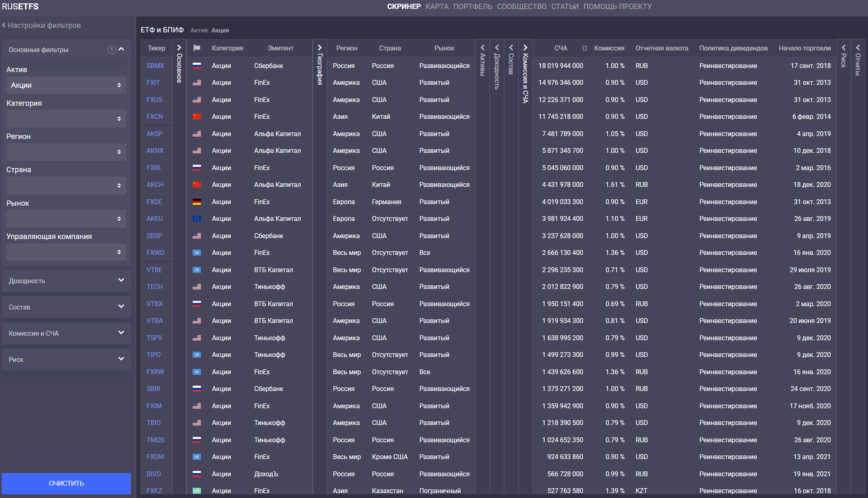Click the filter count badge icon
The width and height of the screenshot is (868, 498).
[x=111, y=50]
